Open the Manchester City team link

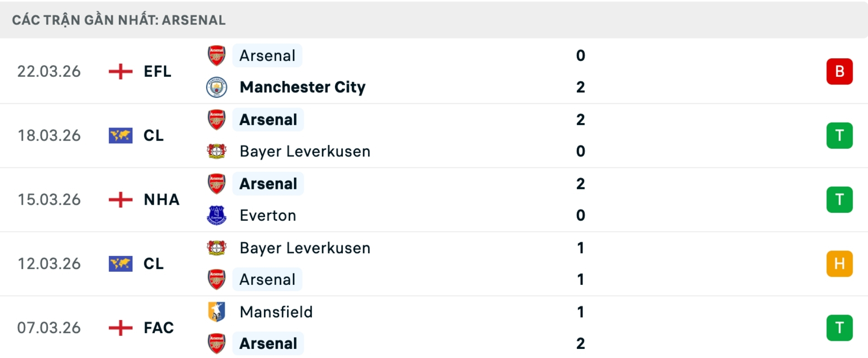[302, 87]
